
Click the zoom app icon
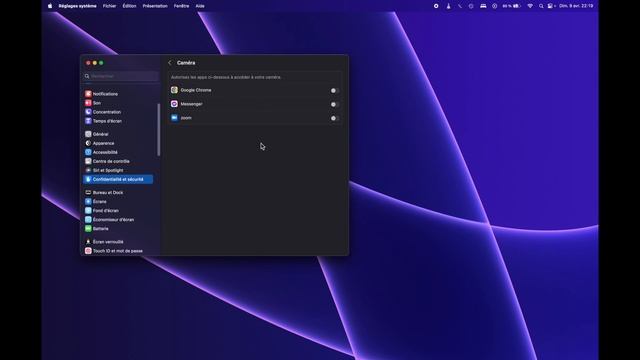pyautogui.click(x=174, y=118)
